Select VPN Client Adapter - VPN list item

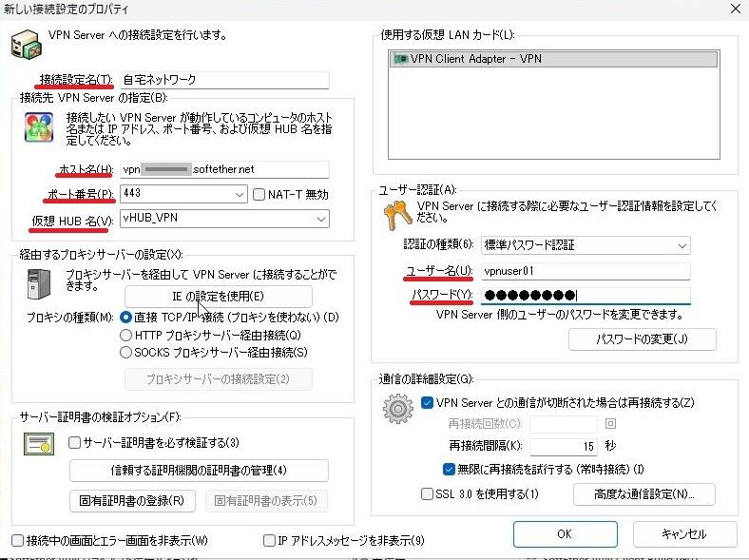click(x=553, y=59)
